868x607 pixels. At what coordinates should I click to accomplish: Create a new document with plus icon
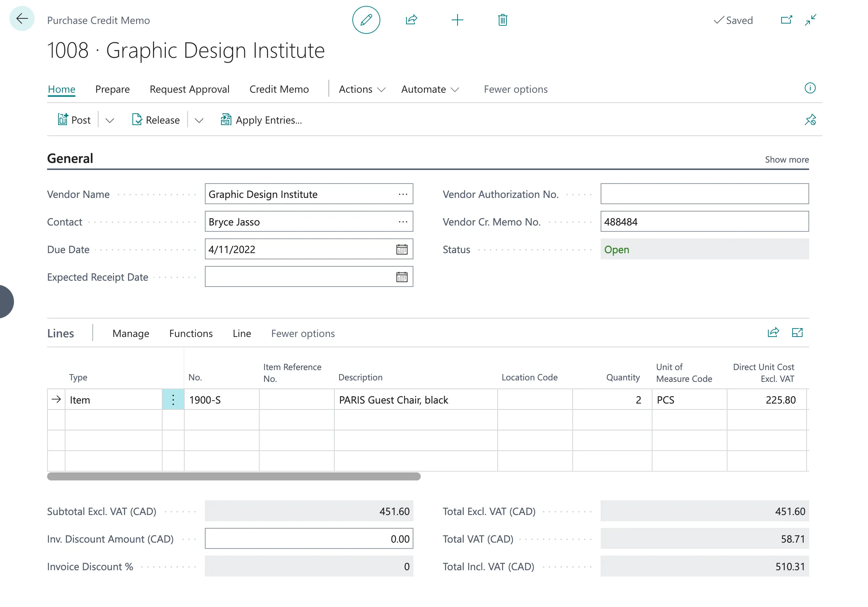(457, 19)
